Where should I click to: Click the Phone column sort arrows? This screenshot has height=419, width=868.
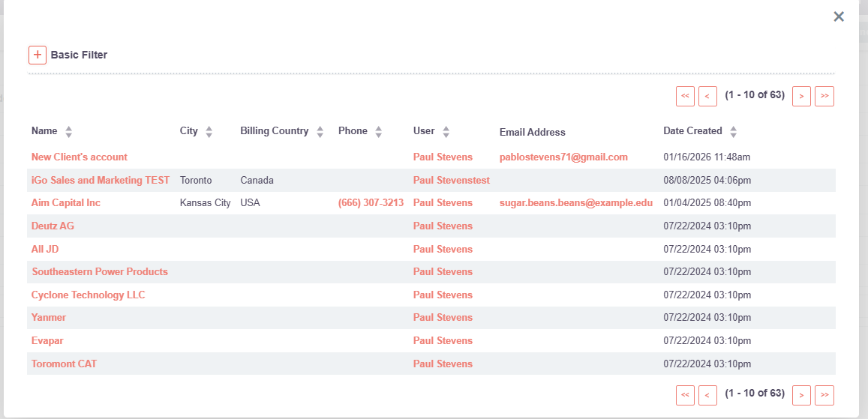coord(378,132)
